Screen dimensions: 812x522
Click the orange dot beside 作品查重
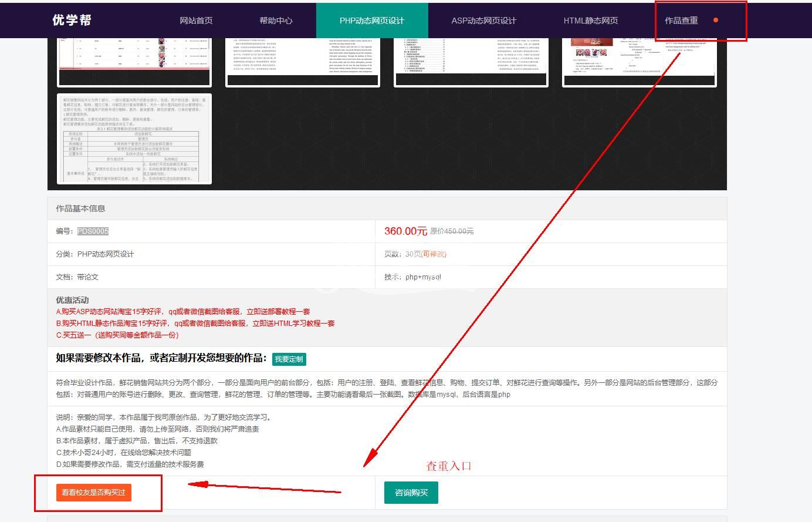point(715,20)
